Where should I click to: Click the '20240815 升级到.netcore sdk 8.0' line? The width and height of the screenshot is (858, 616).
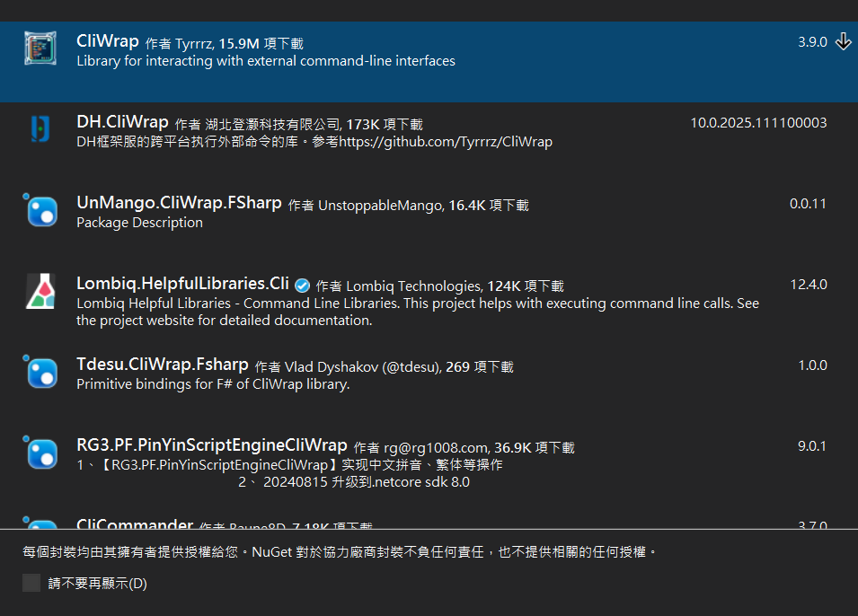point(354,482)
